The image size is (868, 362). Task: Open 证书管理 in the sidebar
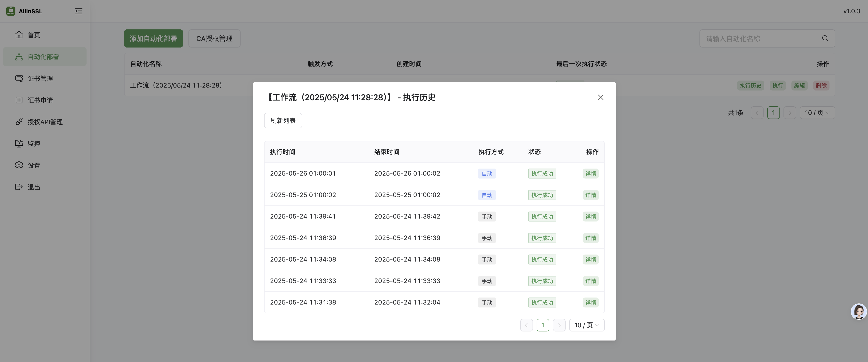[45, 78]
